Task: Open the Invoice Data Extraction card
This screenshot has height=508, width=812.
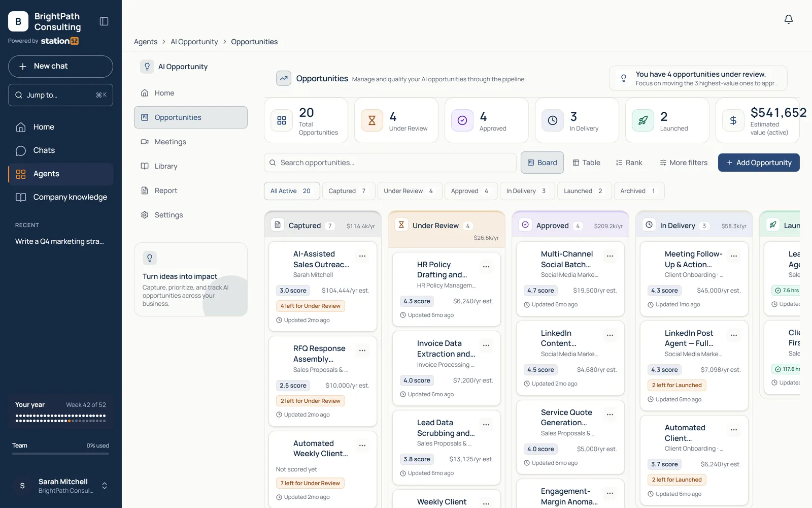Action: 447,368
